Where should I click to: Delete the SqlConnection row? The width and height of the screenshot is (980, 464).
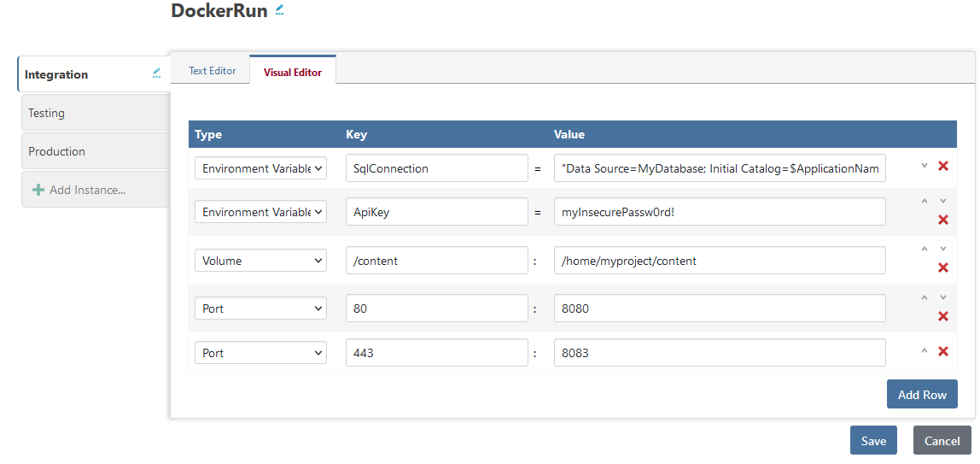coord(943,166)
